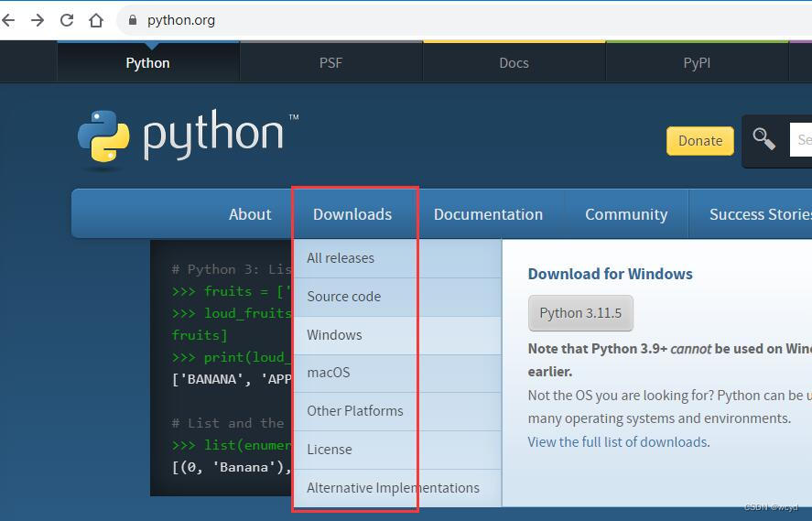Select Source code in Downloads dropdown
The height and width of the screenshot is (521, 812).
click(397, 297)
